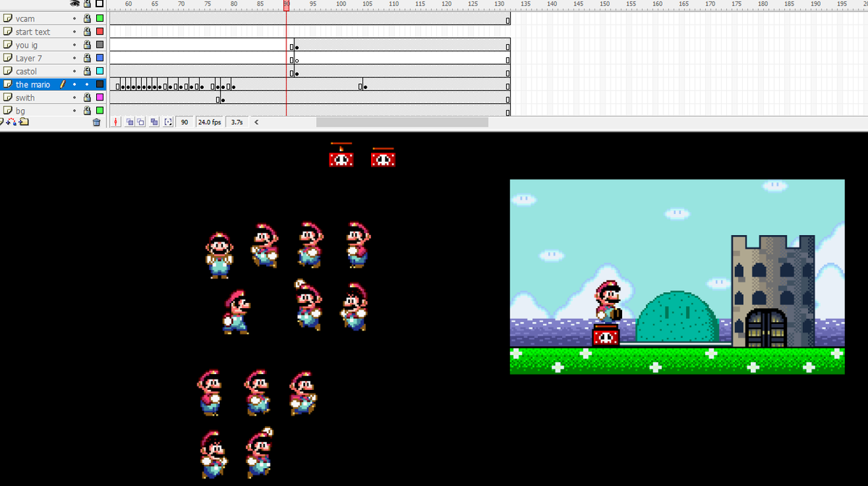This screenshot has width=868, height=486.
Task: Open Modify Onion Markers
Action: tap(168, 122)
